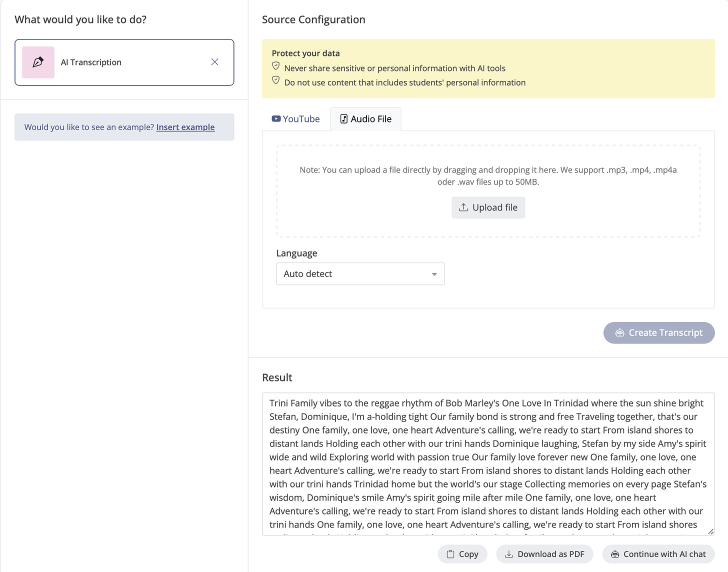
Task: Click Continue with AI chat button
Action: [658, 554]
